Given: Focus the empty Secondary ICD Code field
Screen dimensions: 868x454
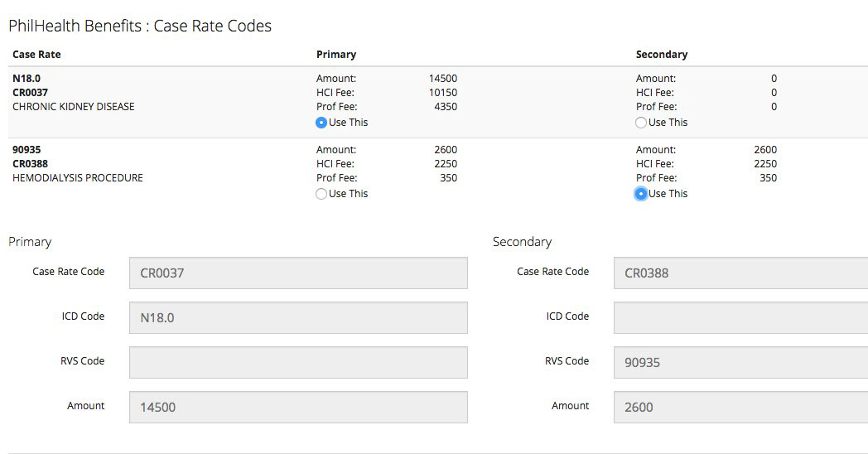Looking at the screenshot, I should coord(740,317).
